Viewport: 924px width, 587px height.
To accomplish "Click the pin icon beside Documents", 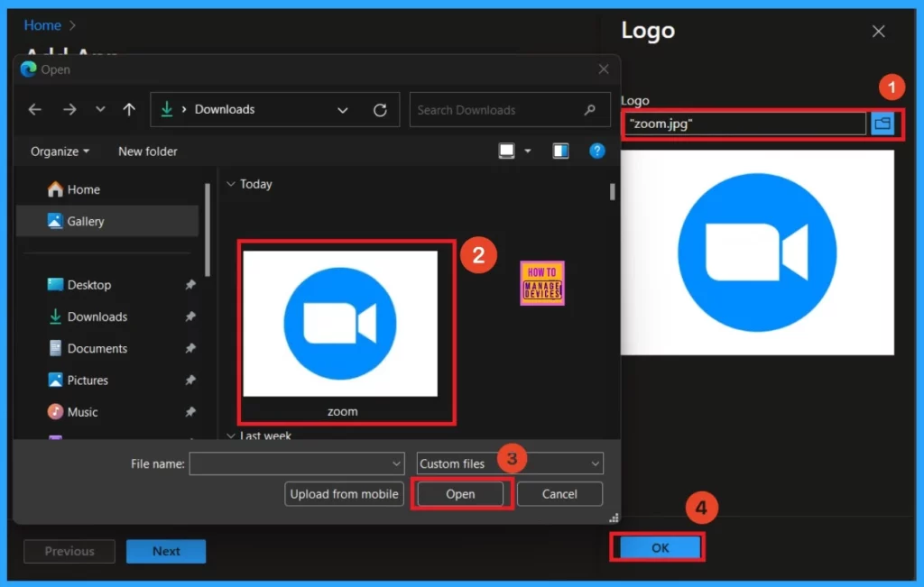I will [189, 349].
